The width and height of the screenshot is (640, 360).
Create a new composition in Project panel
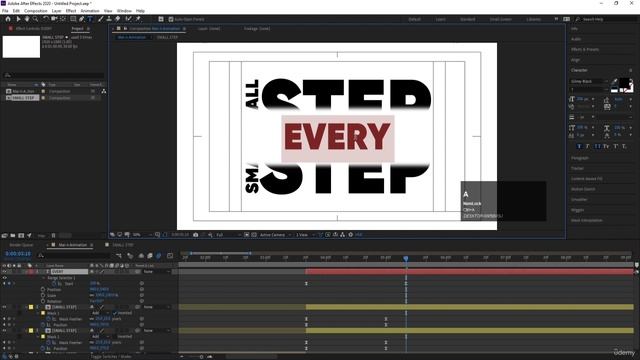click(x=21, y=236)
